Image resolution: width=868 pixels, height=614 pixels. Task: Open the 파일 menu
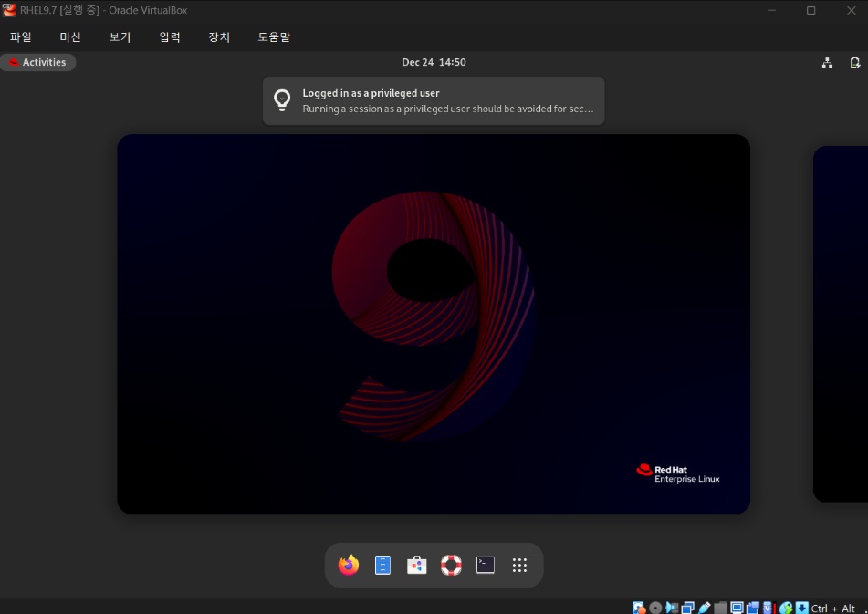tap(21, 37)
